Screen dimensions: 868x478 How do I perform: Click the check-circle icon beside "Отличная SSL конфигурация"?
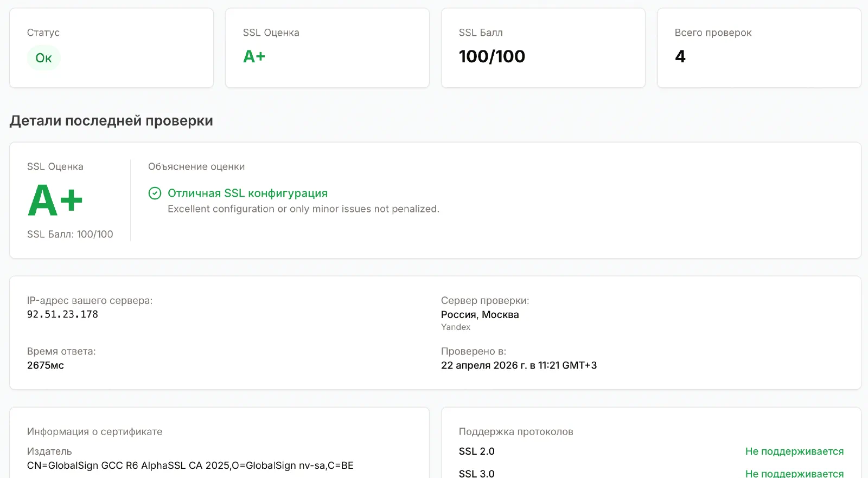155,193
